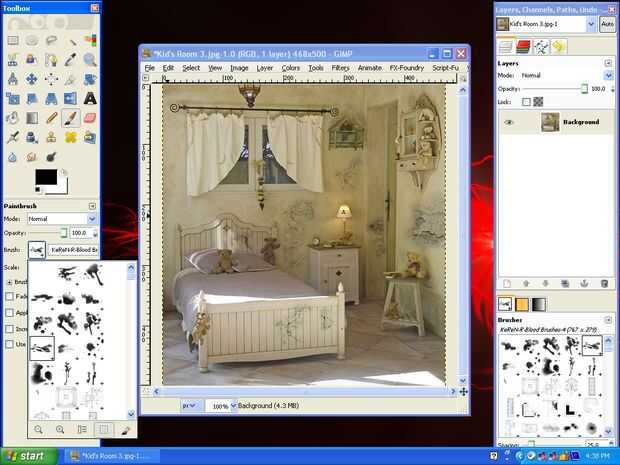
Task: Switch to the Undo History tab
Action: pos(559,47)
